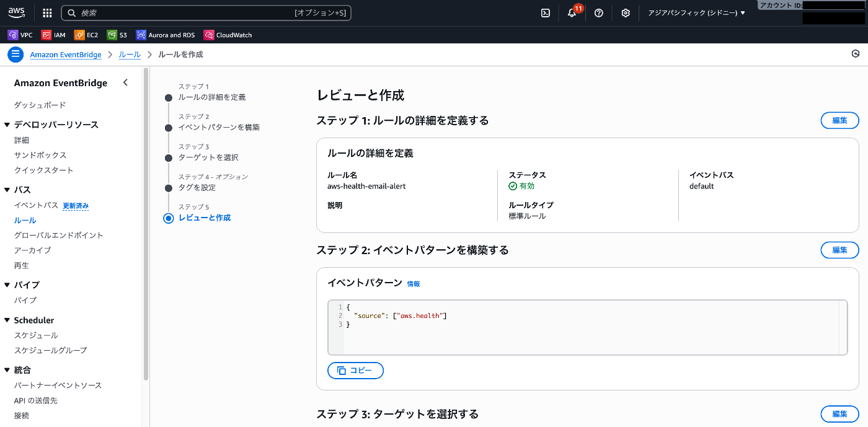Open the region selector アジアパシフィック (シドニー)

[696, 13]
